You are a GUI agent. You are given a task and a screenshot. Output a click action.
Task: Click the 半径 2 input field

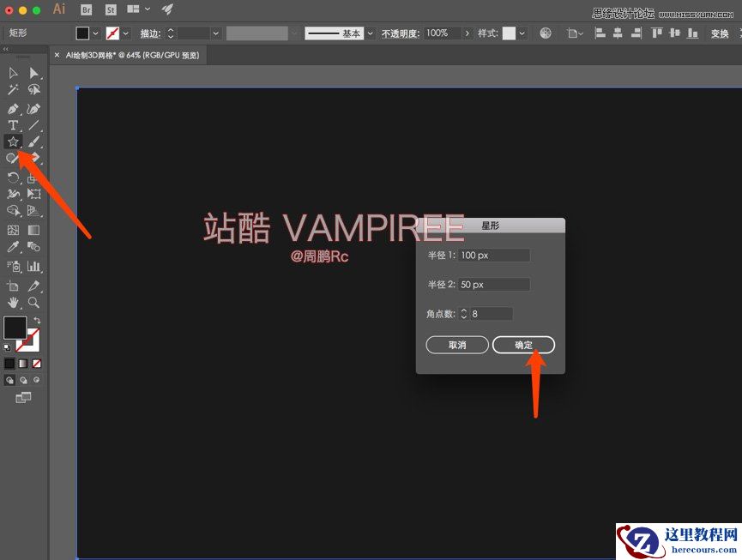pyautogui.click(x=494, y=285)
